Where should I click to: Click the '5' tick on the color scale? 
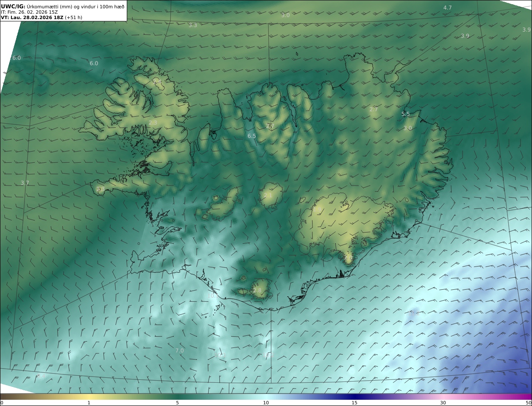tap(177, 403)
